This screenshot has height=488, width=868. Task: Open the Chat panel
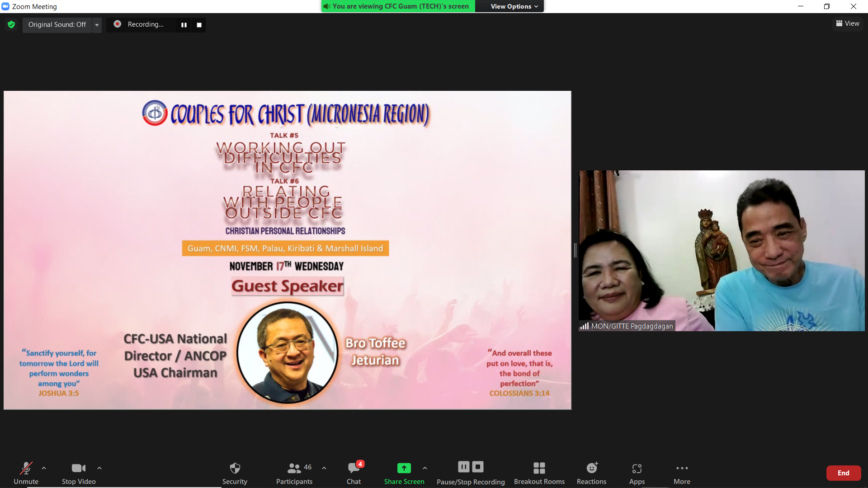(354, 473)
